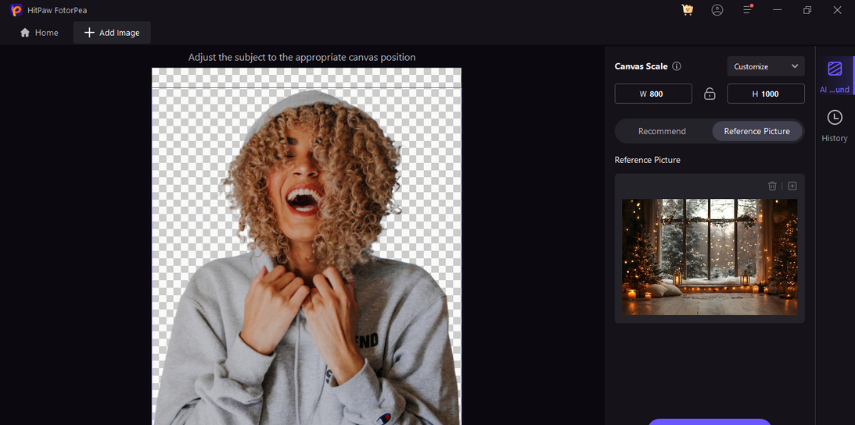Click the canvas height field H 1000
855x425 pixels.
(x=765, y=94)
